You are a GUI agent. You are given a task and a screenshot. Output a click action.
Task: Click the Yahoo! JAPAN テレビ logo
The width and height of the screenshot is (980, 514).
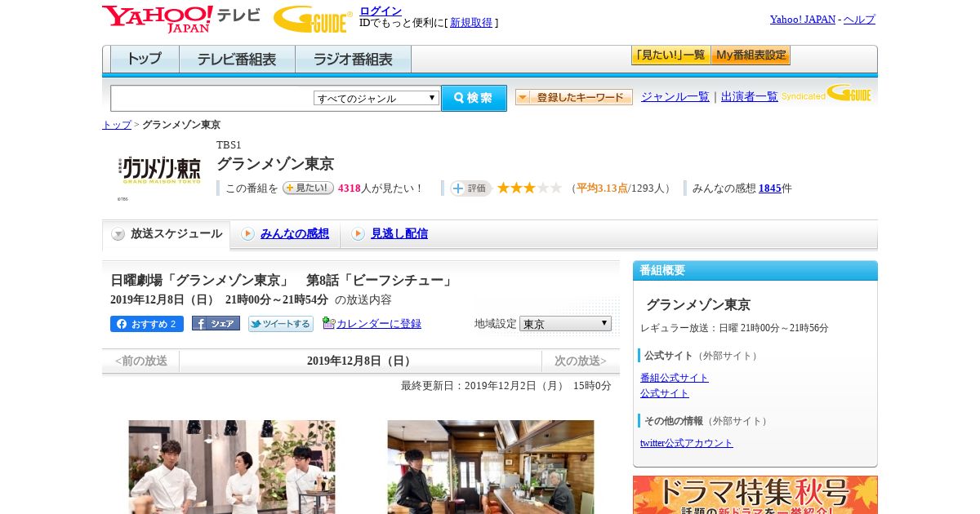tap(180, 19)
